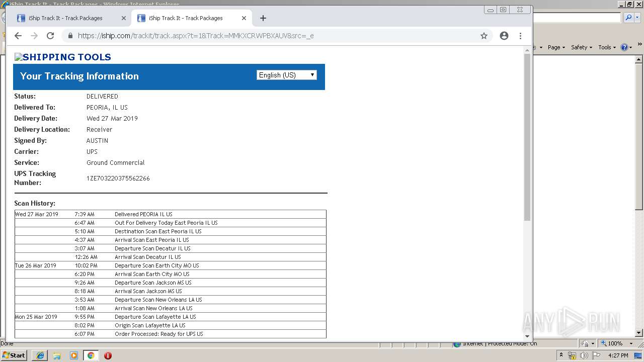Launch Windows Media Player from taskbar

74,355
